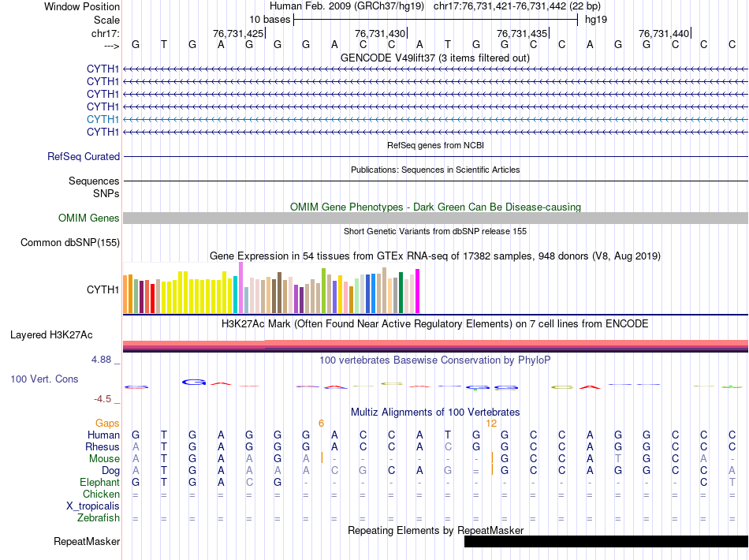Click the magenta bar in the GTEx expression chart

click(418, 291)
